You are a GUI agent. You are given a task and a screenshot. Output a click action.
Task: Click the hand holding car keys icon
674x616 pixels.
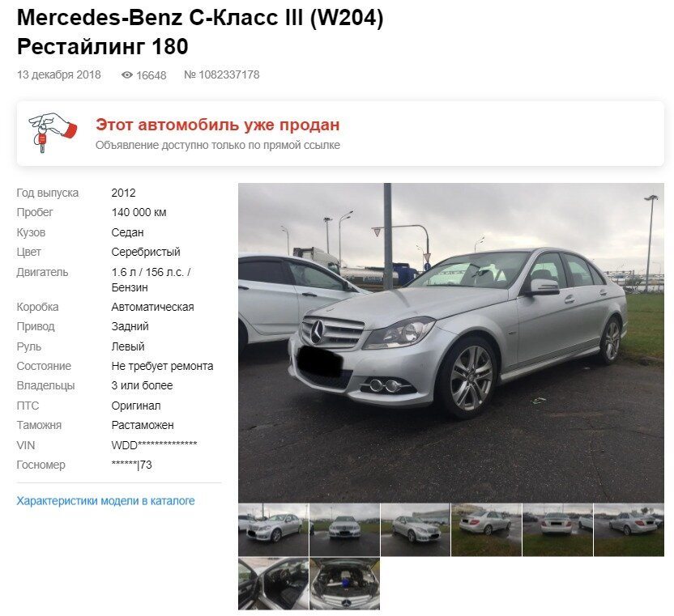tap(53, 133)
